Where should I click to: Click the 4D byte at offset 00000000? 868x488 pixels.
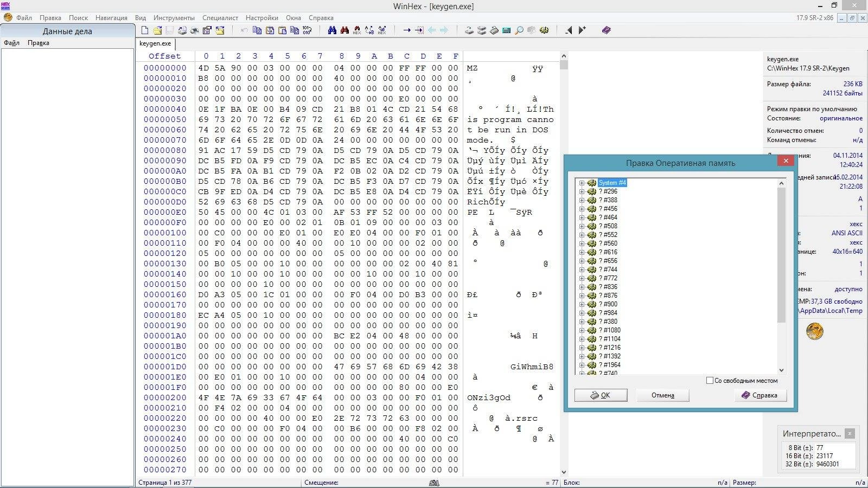point(203,68)
